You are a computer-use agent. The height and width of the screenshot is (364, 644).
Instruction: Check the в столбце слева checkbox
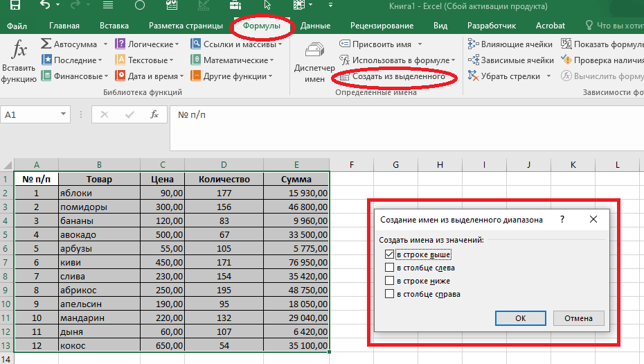[389, 268]
